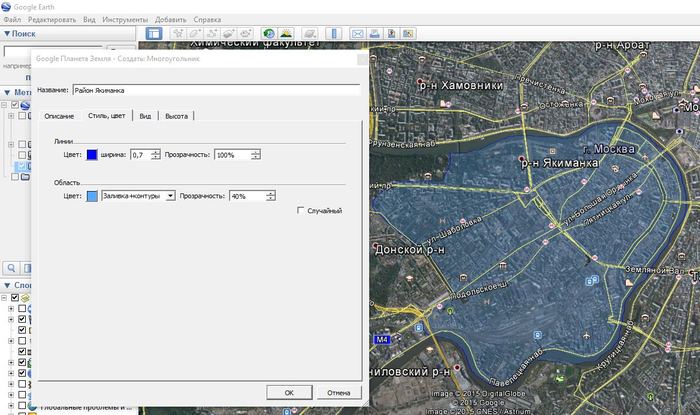Click the dark blue line color swatch
The width and height of the screenshot is (700, 415).
(x=92, y=154)
